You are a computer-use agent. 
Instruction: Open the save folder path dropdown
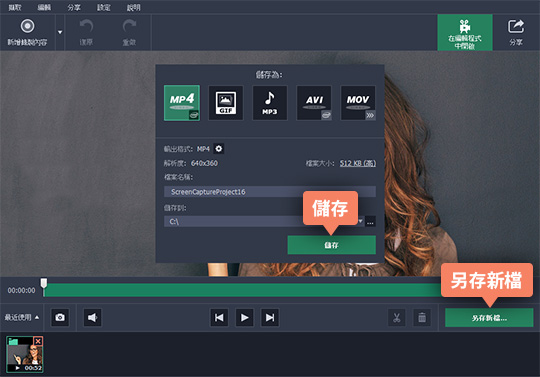360,221
